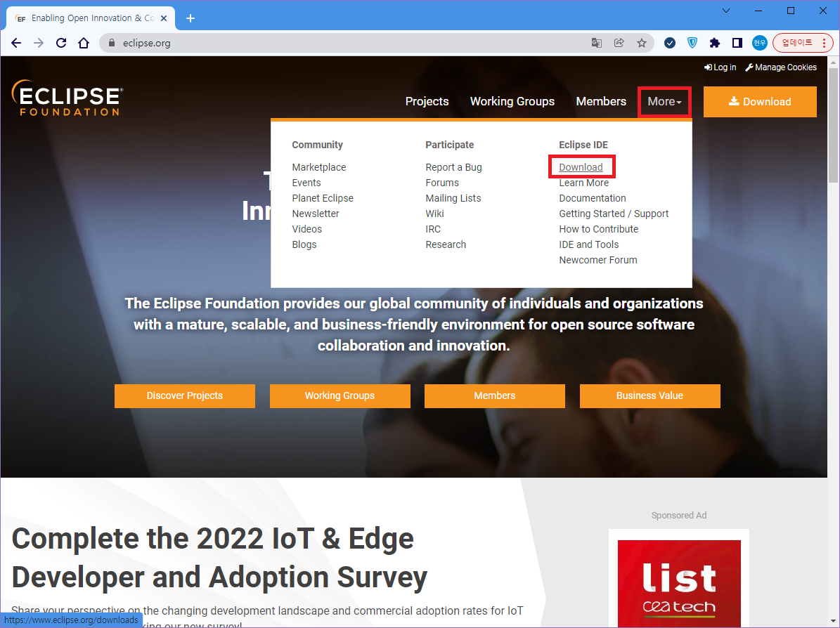Screen dimensions: 840x628
Task: Open the Projects menu item
Action: 427,101
